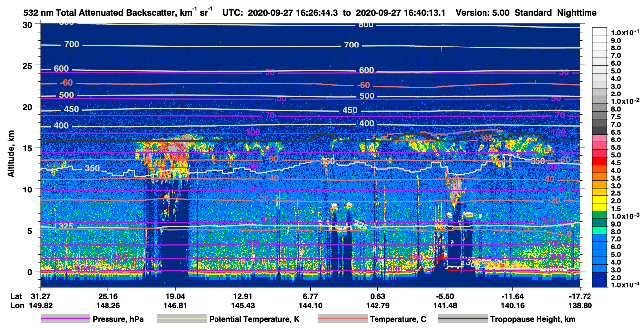
Task: Click the dark Tropopause Height legend line sample
Action: coord(463,319)
